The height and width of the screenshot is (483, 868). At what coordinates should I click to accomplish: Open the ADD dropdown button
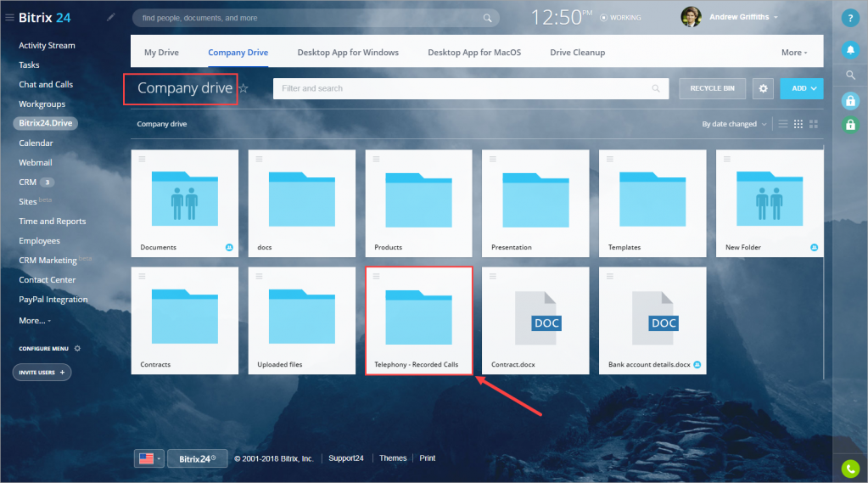pos(802,88)
